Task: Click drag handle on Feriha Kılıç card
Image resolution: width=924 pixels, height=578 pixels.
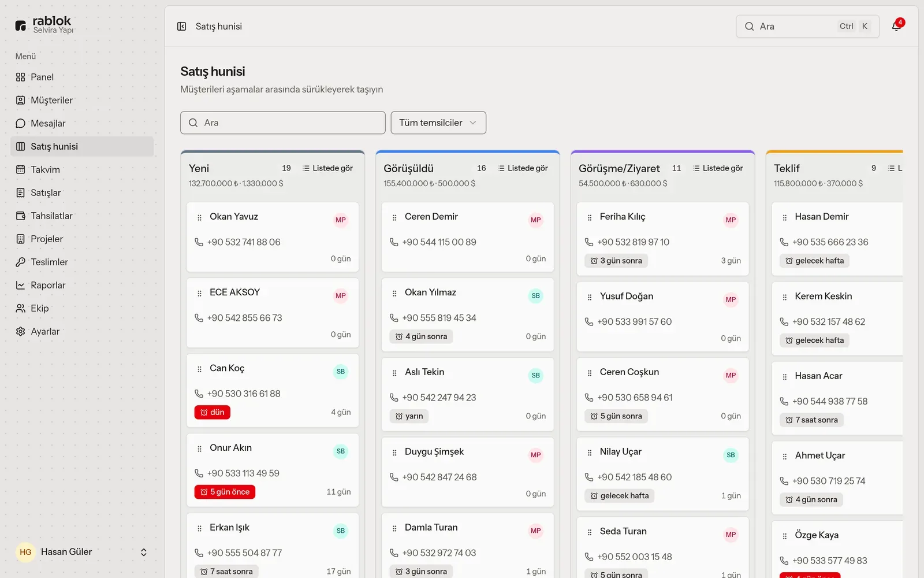Action: (590, 217)
